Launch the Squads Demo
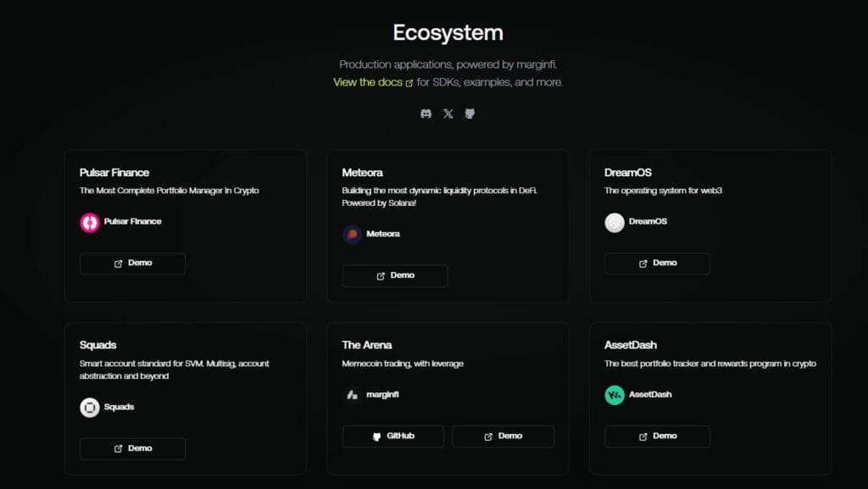This screenshot has height=489, width=868. [132, 448]
